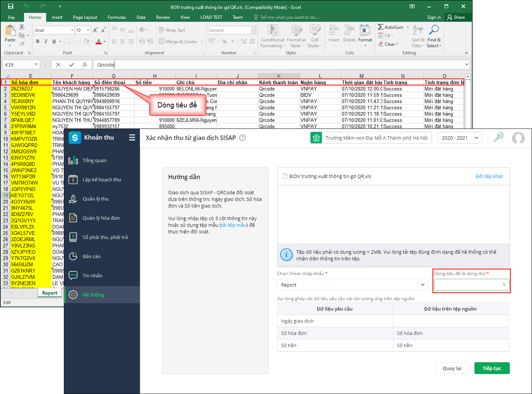The image size is (532, 394).
Task: Click the Dòng tiêu đề row number field
Action: 471,285
